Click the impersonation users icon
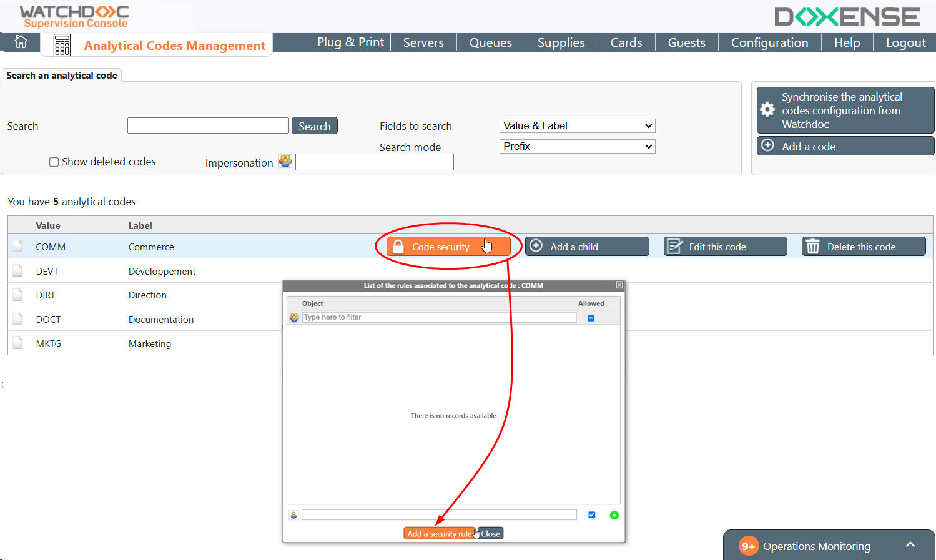The width and height of the screenshot is (936, 560). click(285, 161)
